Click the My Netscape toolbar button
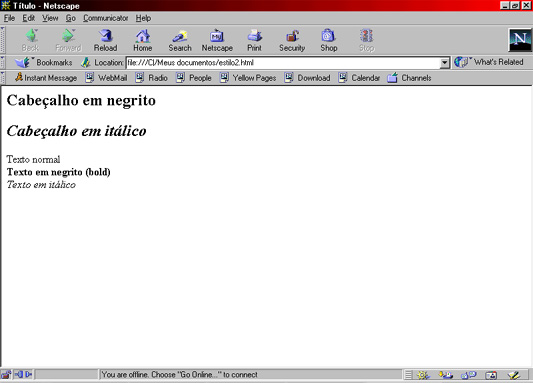 point(217,40)
